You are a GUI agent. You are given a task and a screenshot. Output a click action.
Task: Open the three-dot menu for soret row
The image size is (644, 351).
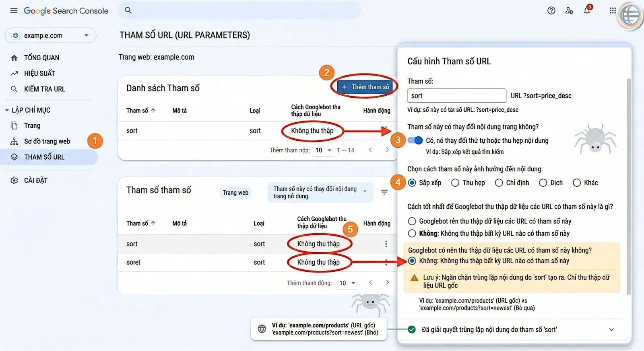click(x=386, y=263)
